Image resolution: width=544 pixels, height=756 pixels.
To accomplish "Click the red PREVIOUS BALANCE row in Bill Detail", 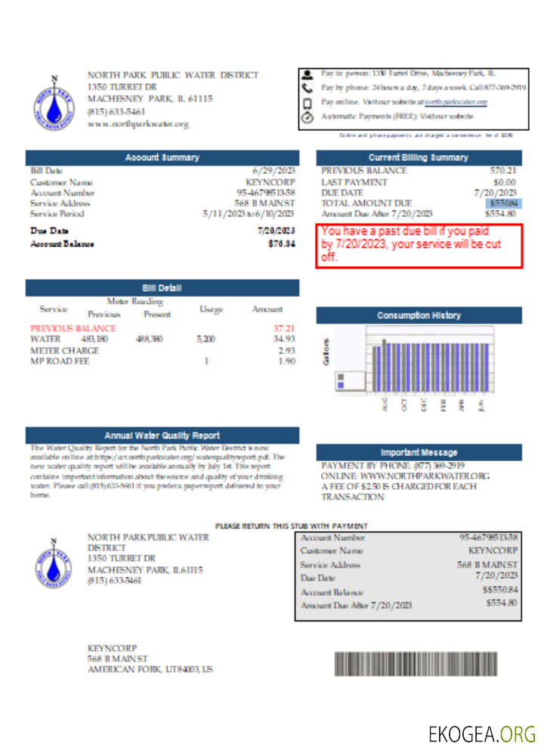I will tap(73, 329).
